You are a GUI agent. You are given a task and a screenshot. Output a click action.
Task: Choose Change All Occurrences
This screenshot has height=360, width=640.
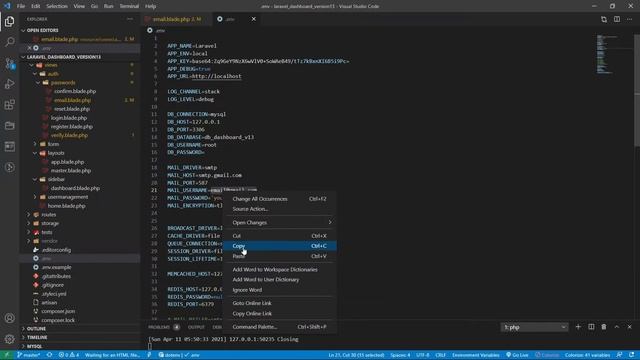point(280,199)
